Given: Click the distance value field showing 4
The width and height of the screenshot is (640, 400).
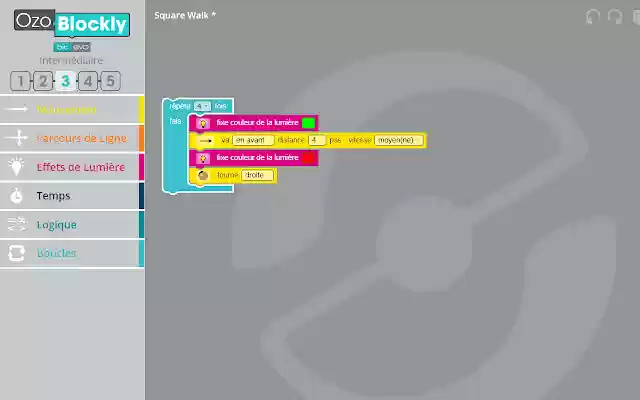Looking at the screenshot, I should coord(317,140).
